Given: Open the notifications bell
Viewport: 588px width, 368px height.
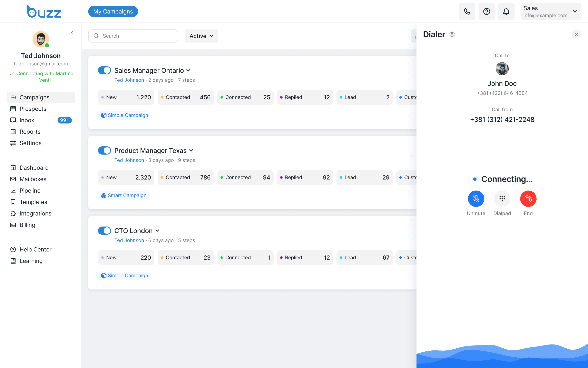Looking at the screenshot, I should (506, 11).
